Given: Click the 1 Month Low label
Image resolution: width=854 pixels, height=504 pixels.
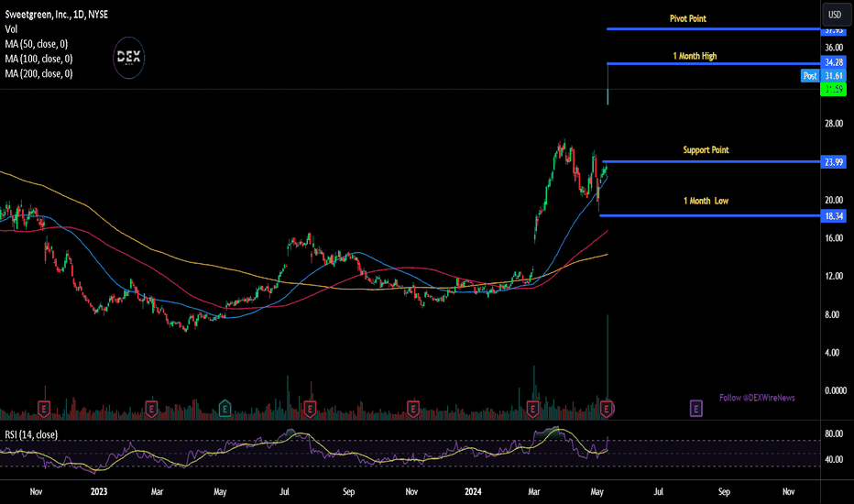Looking at the screenshot, I should (x=706, y=201).
